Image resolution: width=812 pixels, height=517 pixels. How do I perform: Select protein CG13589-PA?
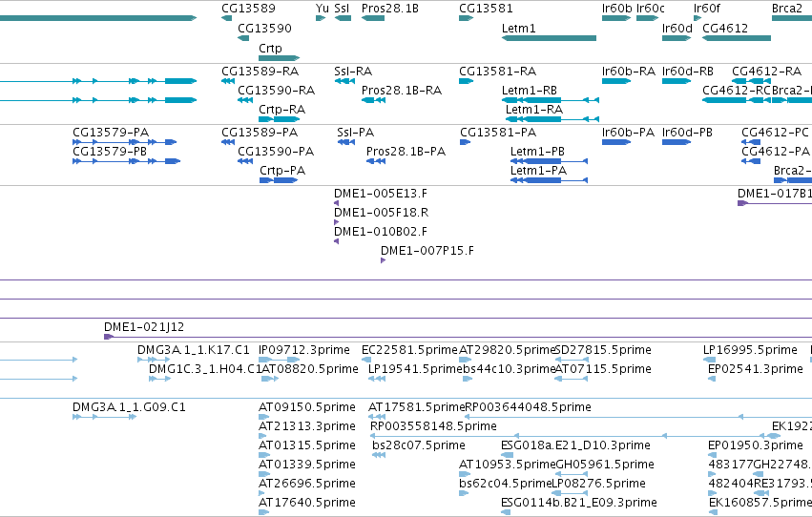click(259, 132)
